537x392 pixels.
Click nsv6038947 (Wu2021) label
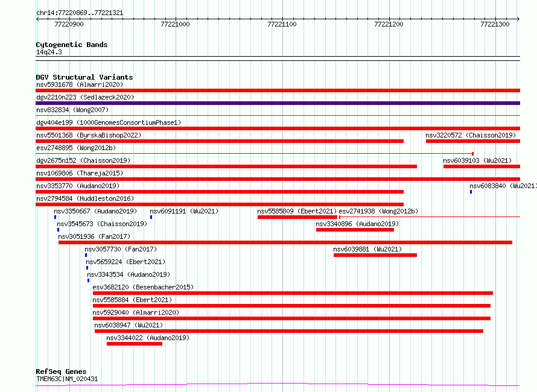129,325
